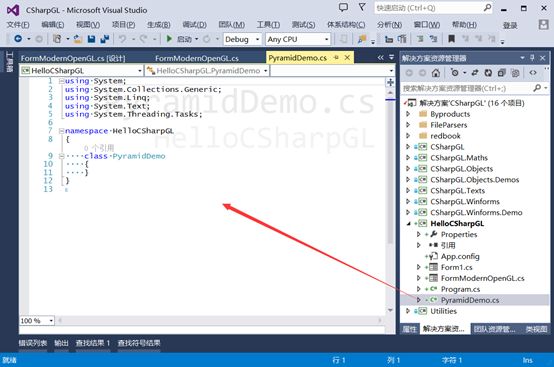The image size is (554, 367).
Task: Select the Utilities project in the tree
Action: click(x=443, y=311)
